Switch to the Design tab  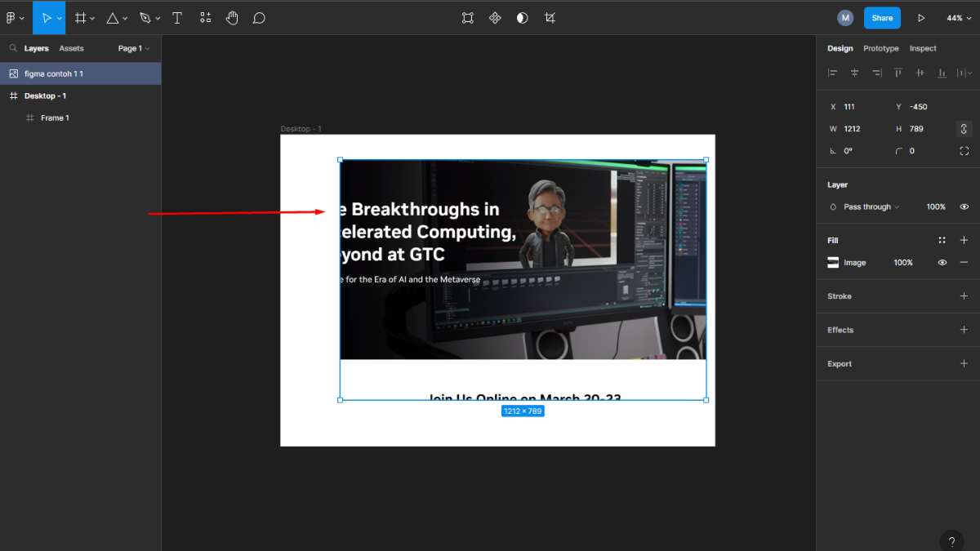[x=840, y=48]
